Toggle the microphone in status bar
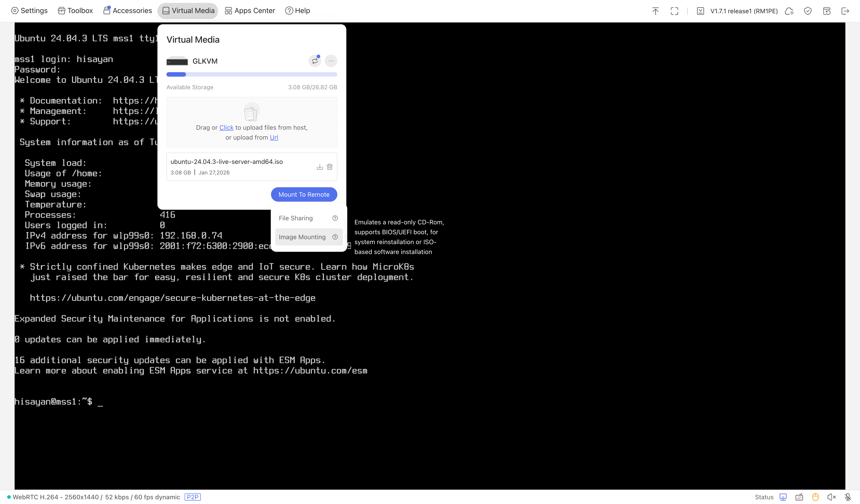860x504 pixels. point(848,497)
